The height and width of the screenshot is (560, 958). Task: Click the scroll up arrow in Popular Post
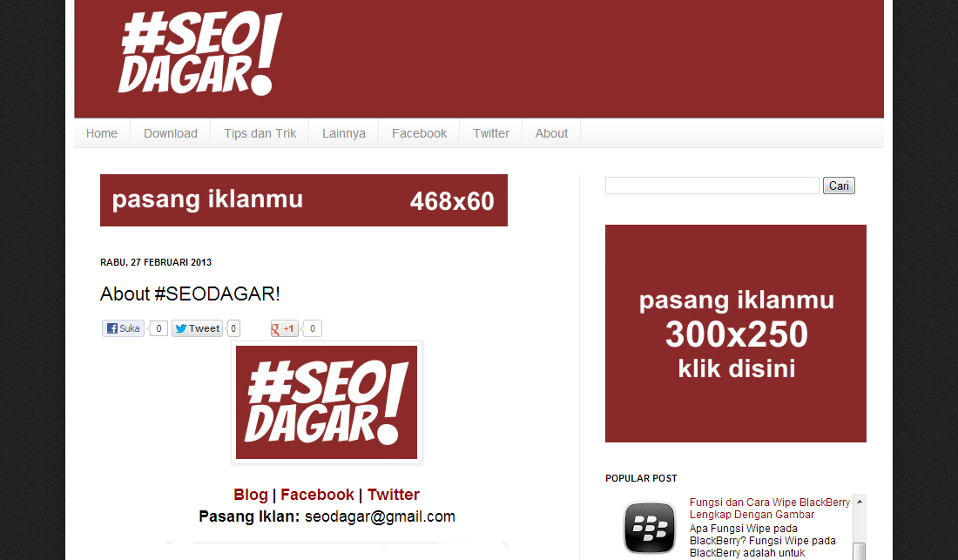click(x=860, y=502)
